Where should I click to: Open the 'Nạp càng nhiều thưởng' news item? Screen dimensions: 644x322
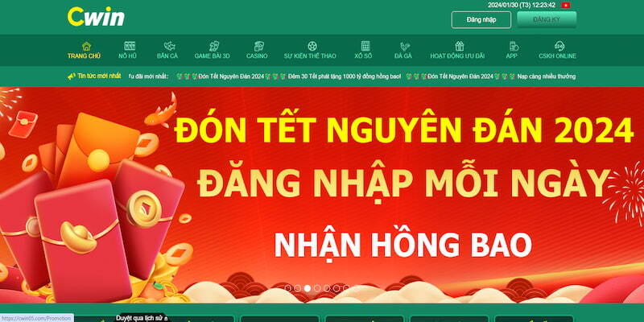coord(547,76)
